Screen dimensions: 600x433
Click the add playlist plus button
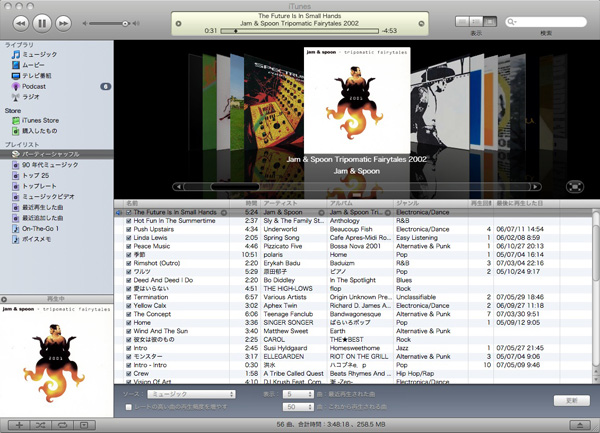coord(17,425)
